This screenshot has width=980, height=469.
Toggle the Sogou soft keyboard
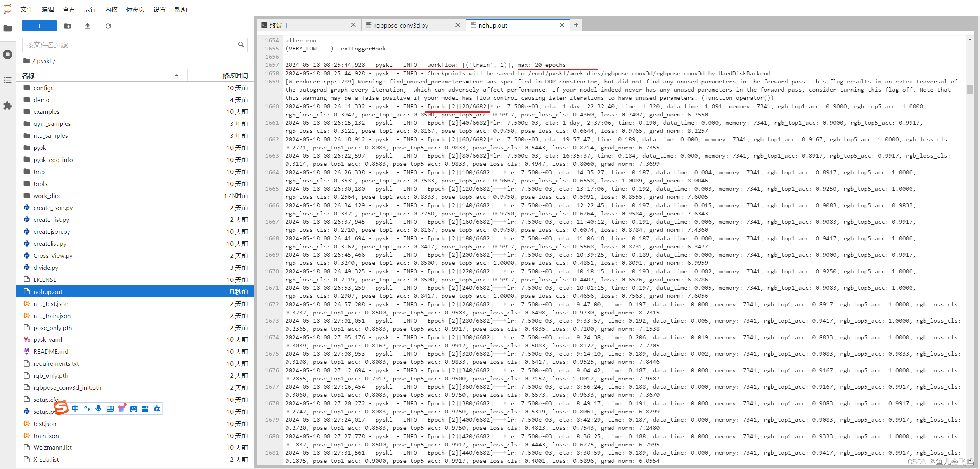tap(110, 408)
